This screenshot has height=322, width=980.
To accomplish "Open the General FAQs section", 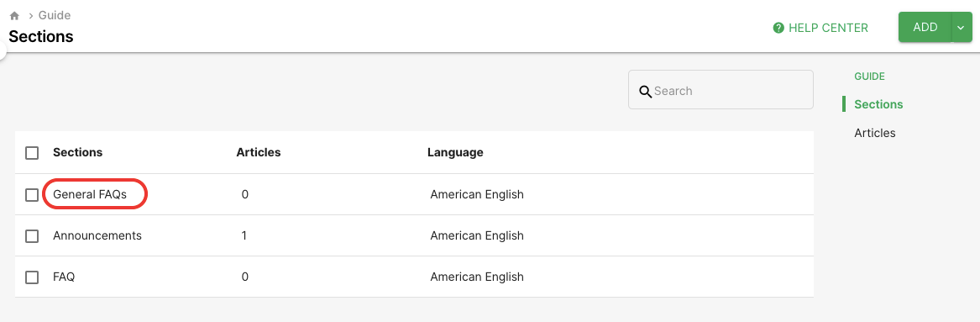I will 90,194.
